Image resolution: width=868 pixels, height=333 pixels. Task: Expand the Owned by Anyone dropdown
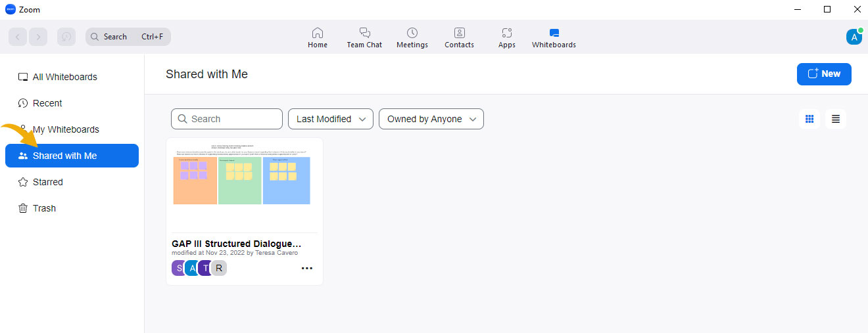[x=431, y=119]
